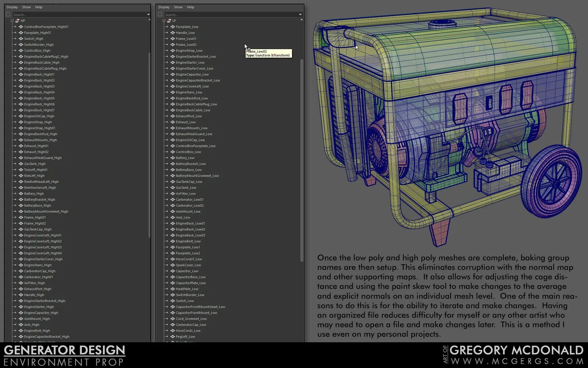Click the transform icon beside Switch_Low
This screenshot has width=588, height=368.
173,301
